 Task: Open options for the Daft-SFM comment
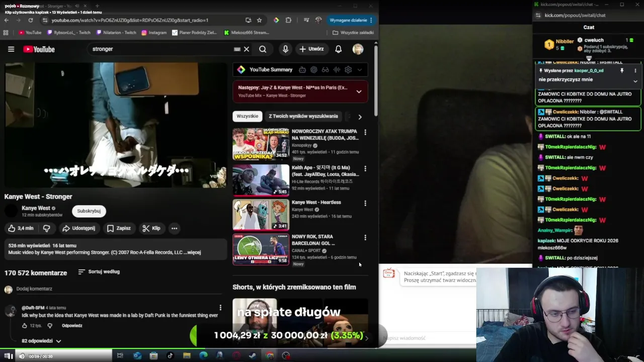(x=220, y=308)
